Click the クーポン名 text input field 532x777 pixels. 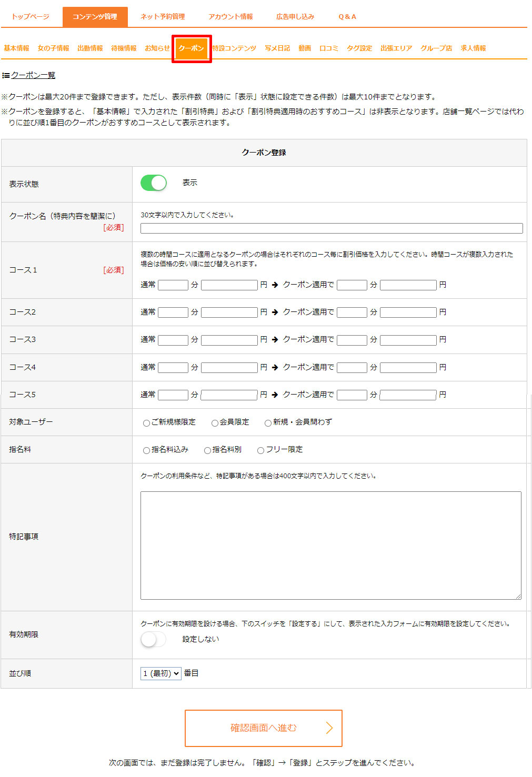pos(331,228)
